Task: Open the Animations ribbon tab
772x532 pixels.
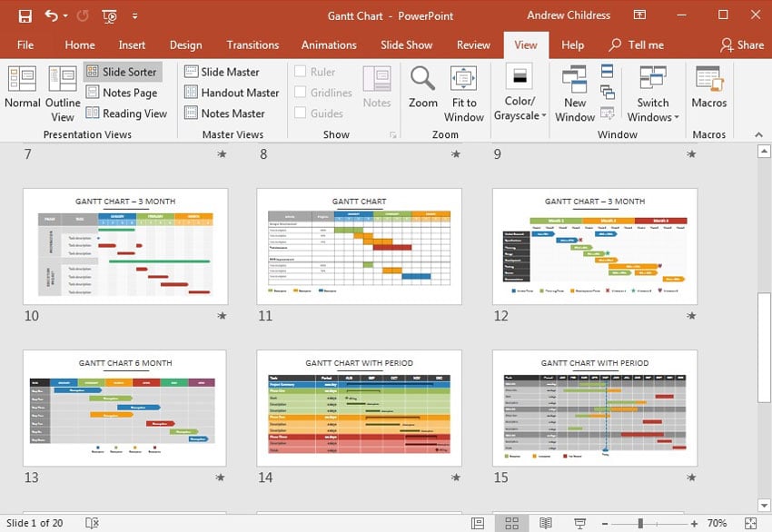Action: (329, 45)
